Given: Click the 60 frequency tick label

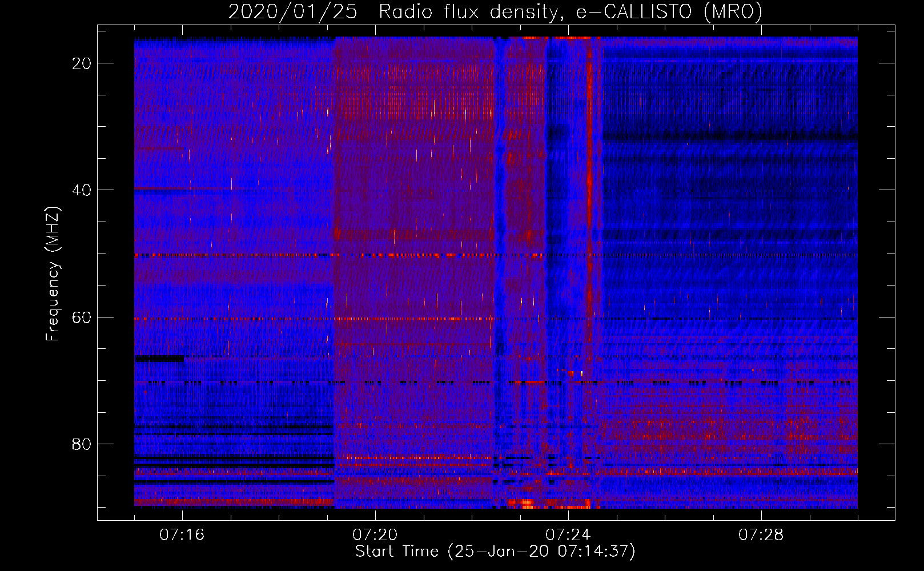Looking at the screenshot, I should 82,317.
